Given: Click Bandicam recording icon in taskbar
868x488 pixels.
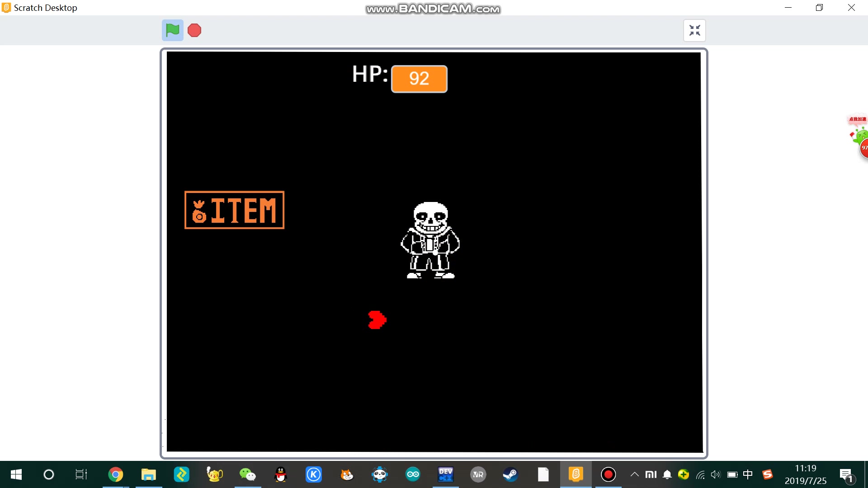Looking at the screenshot, I should click(x=608, y=474).
